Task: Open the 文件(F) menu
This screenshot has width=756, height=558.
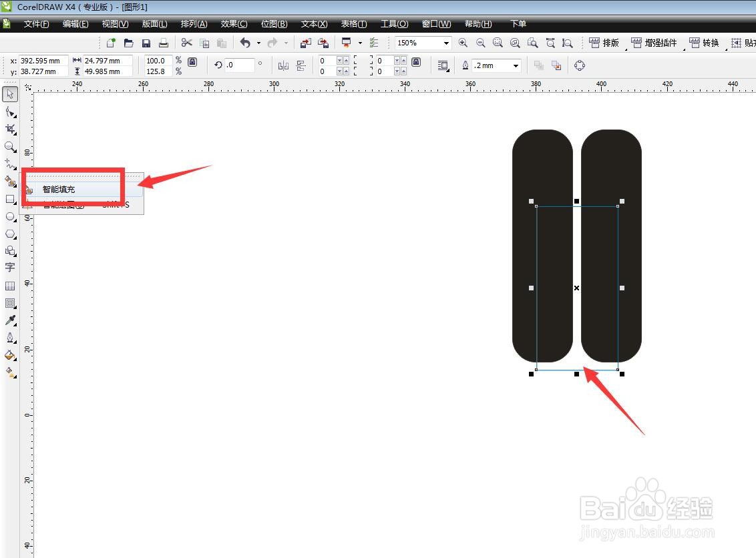Action: [36, 24]
